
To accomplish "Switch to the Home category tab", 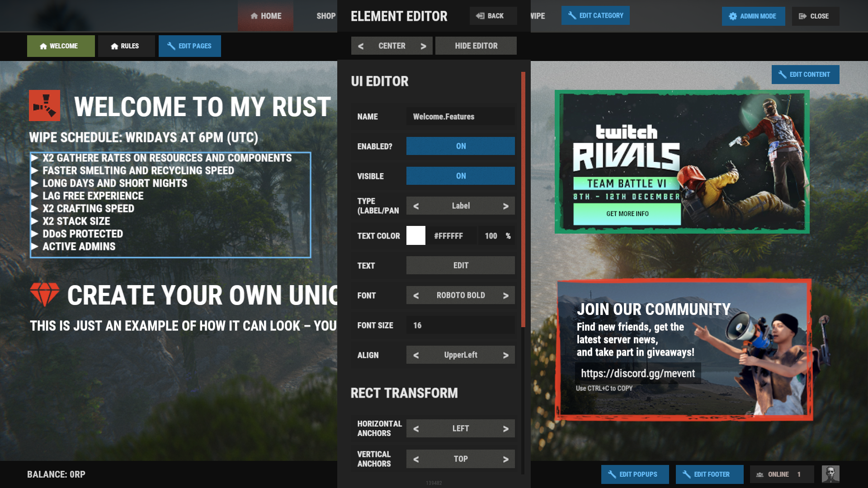I will pyautogui.click(x=266, y=16).
